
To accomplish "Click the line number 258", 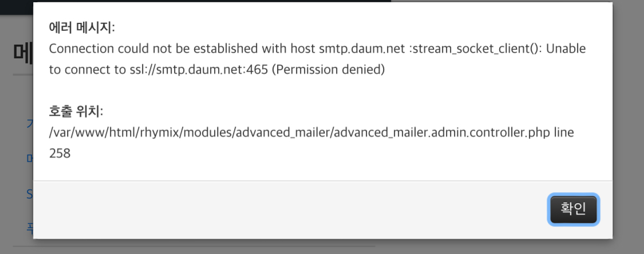I will 60,153.
